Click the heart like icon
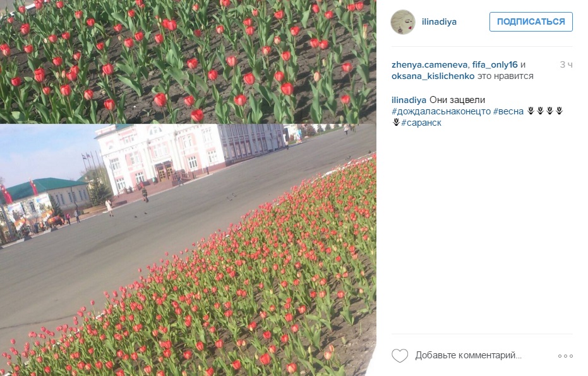This screenshot has width=588, height=376. [x=400, y=355]
